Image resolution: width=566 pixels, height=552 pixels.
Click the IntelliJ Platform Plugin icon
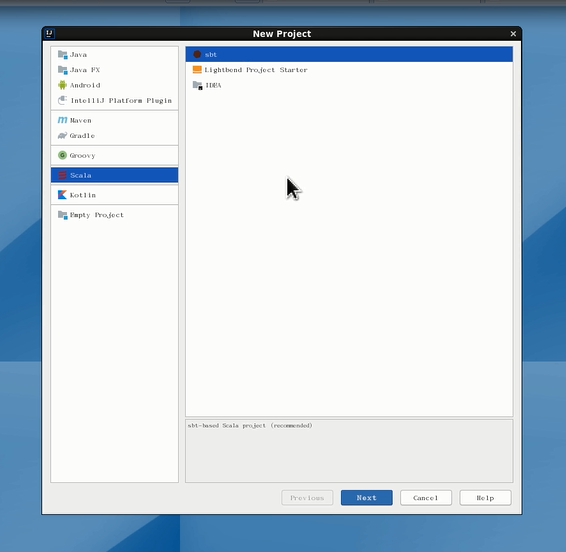click(62, 100)
